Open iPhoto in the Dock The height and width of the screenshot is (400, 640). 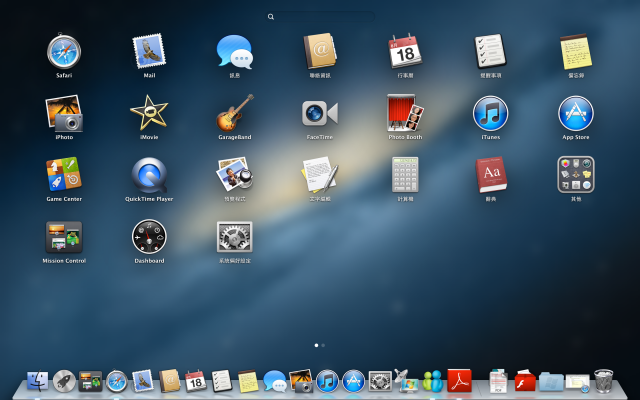point(301,381)
